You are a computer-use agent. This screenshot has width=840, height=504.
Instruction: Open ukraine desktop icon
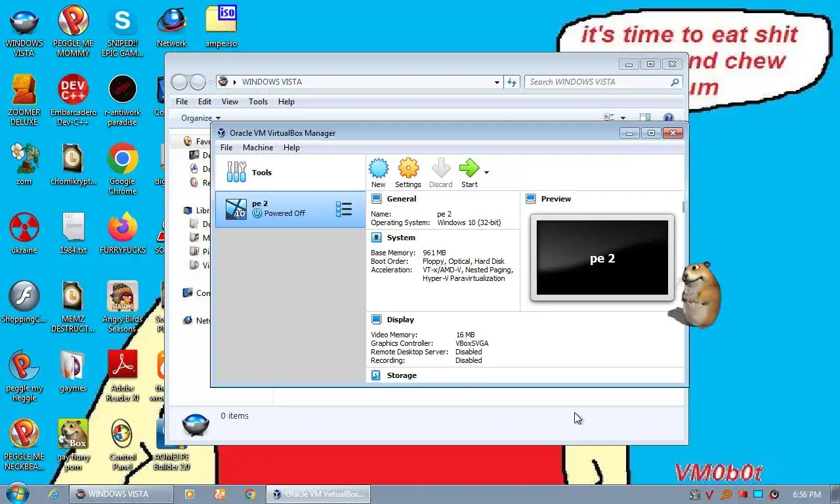pyautogui.click(x=24, y=234)
